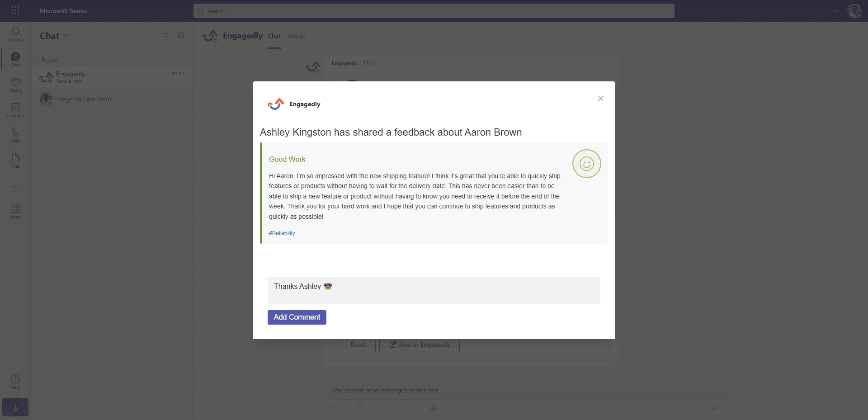
Task: Click the #Reliability hashtag link
Action: click(282, 233)
